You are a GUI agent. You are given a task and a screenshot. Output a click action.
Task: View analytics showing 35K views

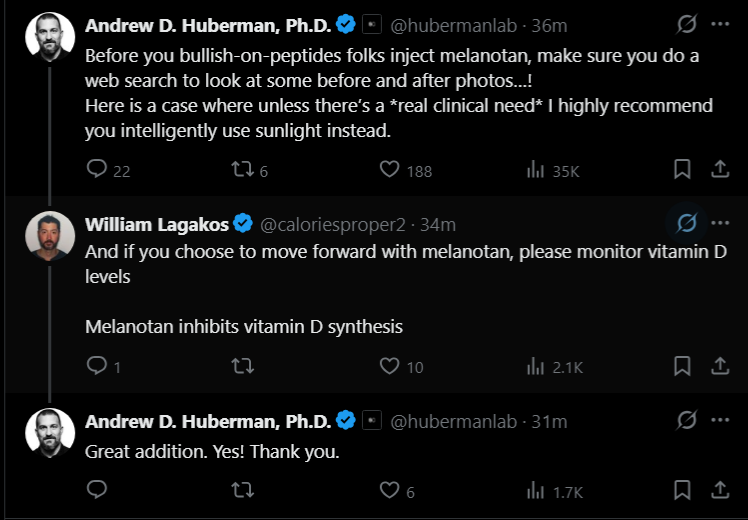pos(536,170)
